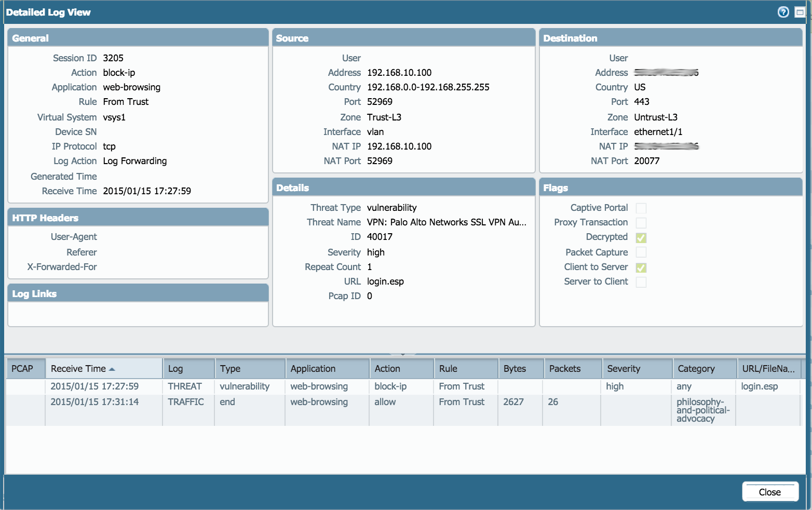
Task: Enable the Packet Capture checkbox
Action: click(641, 252)
